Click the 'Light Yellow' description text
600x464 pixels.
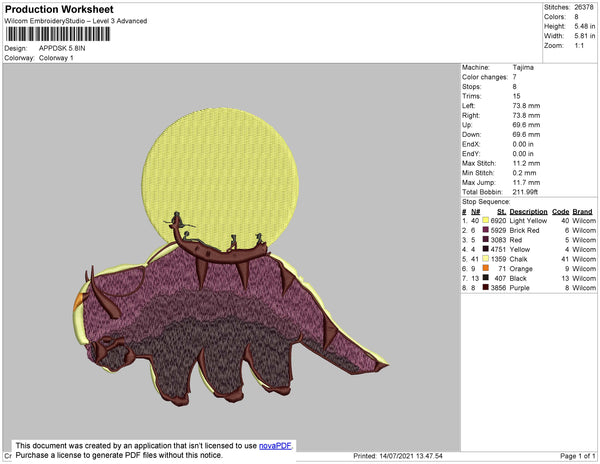pyautogui.click(x=528, y=221)
